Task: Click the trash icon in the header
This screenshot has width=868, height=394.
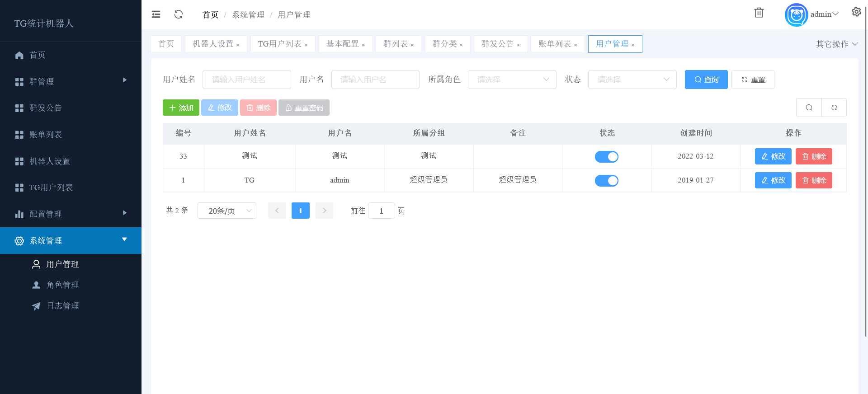Action: click(759, 13)
